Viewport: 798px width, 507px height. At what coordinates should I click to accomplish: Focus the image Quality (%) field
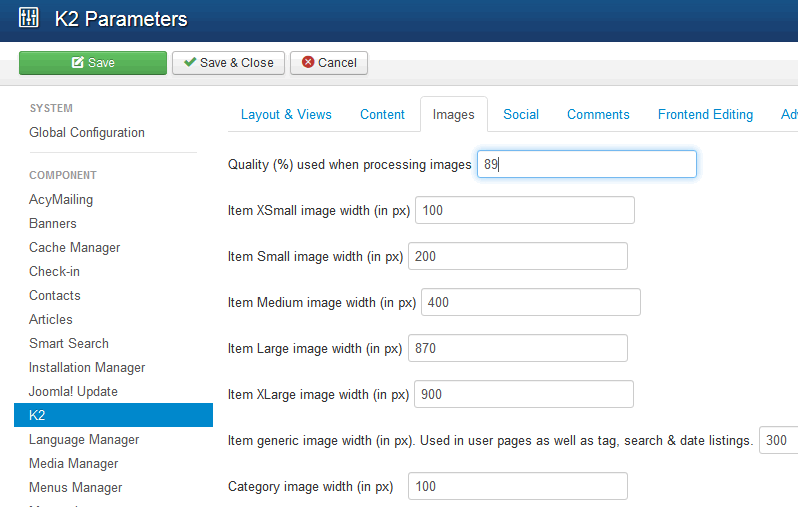pos(587,164)
